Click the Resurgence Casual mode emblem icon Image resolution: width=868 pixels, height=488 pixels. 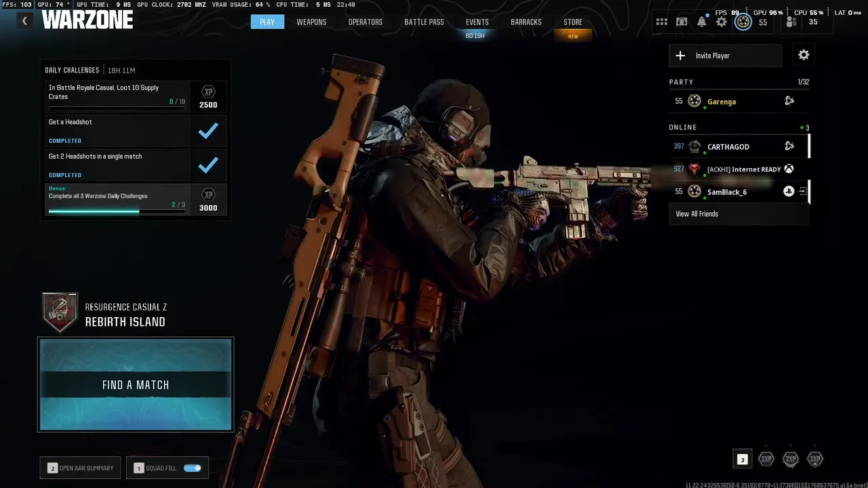pyautogui.click(x=60, y=312)
